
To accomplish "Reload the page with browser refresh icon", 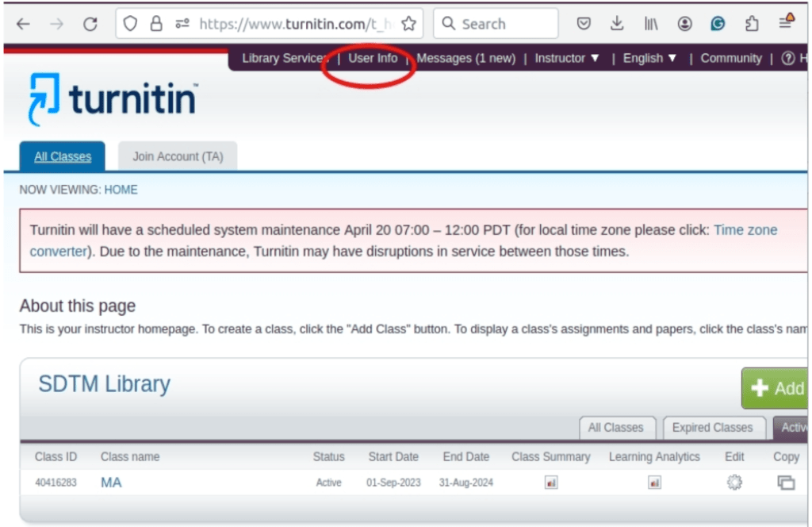I will (90, 24).
